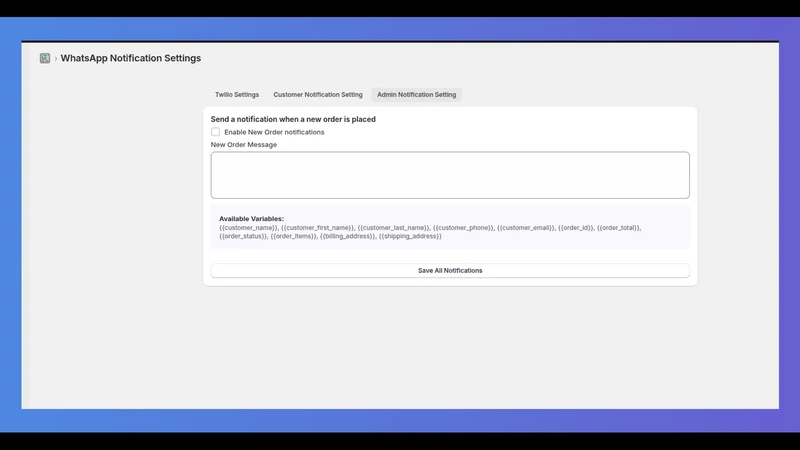
Task: Click the breadcrumb chevron next to app icon
Action: 56,59
